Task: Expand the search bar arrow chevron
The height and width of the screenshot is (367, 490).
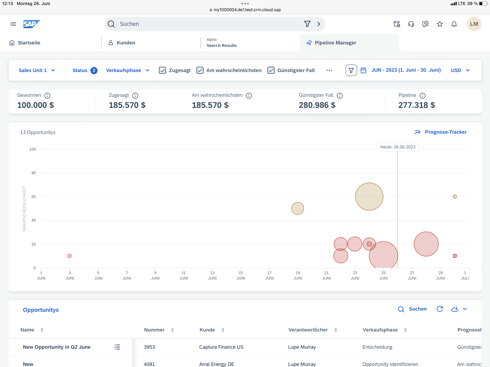Action: (319, 24)
